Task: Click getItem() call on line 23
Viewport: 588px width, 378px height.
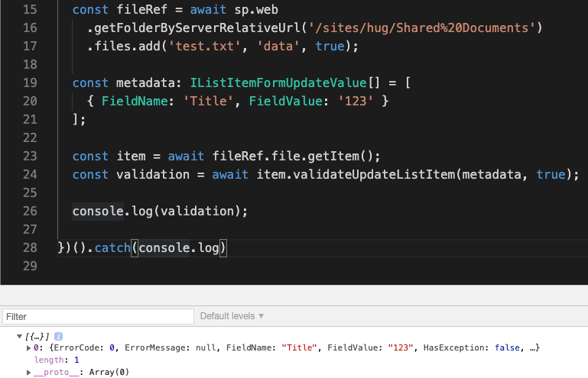Action: point(340,157)
